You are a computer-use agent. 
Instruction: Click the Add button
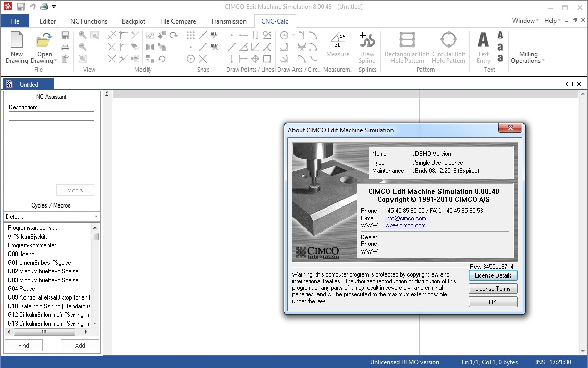click(80, 346)
